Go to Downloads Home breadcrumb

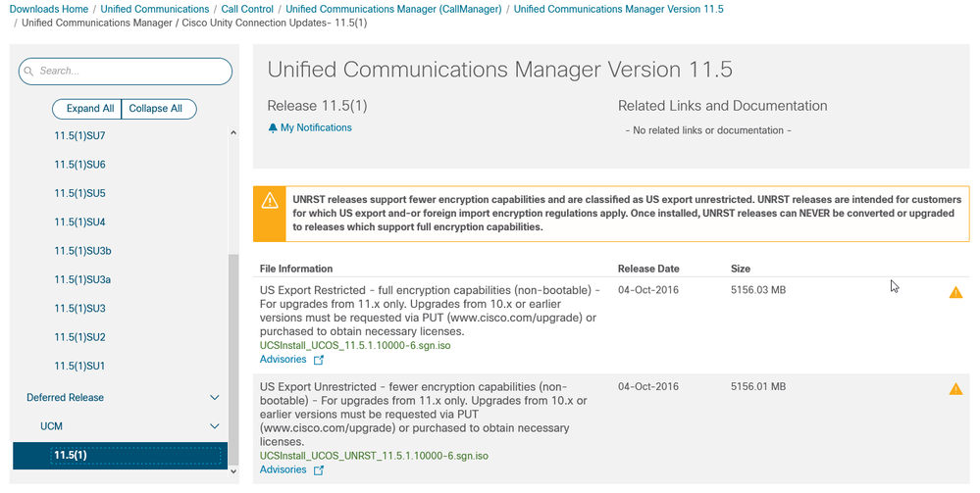(x=49, y=10)
